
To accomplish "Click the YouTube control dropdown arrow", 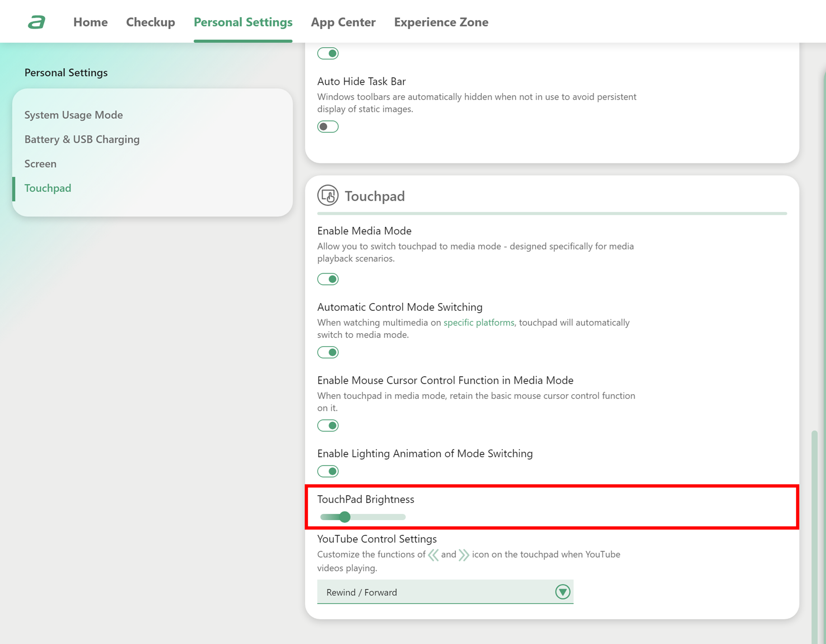I will pyautogui.click(x=563, y=592).
